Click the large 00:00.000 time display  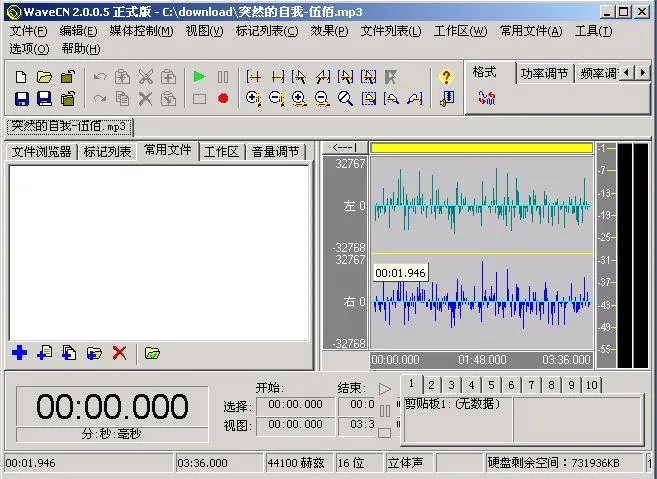coord(112,406)
